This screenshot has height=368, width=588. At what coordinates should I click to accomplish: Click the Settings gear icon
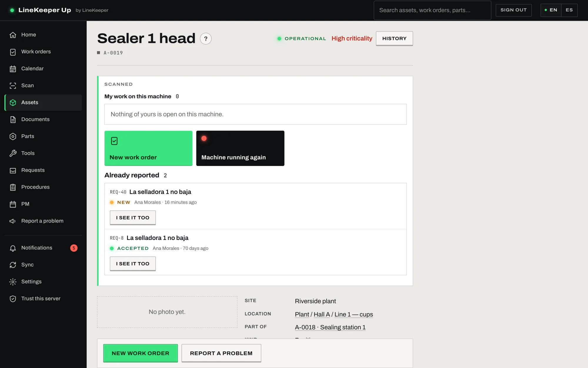tap(13, 282)
